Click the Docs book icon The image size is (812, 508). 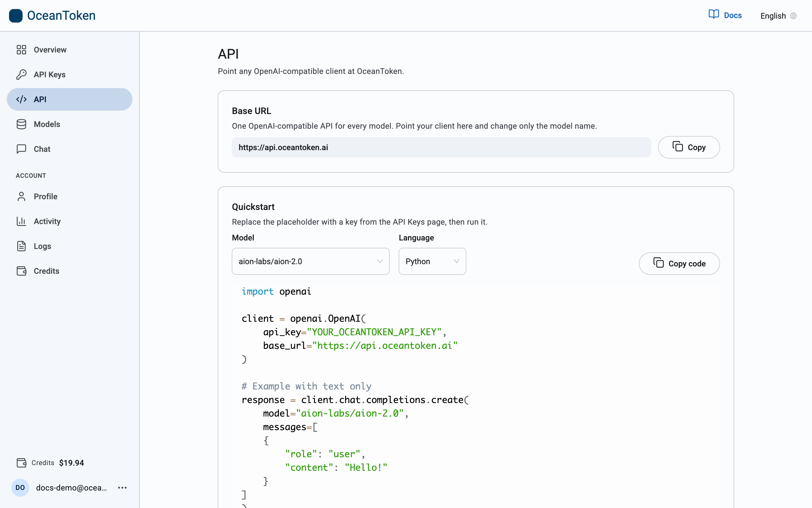point(714,14)
